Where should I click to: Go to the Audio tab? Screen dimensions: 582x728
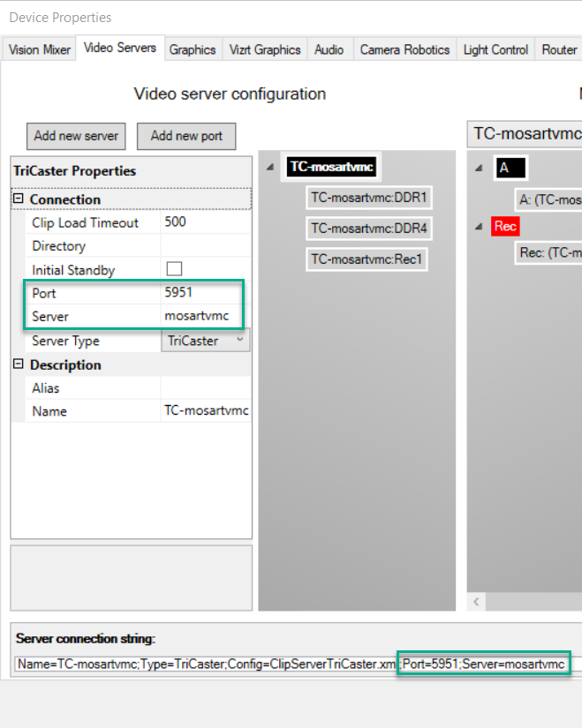[329, 50]
